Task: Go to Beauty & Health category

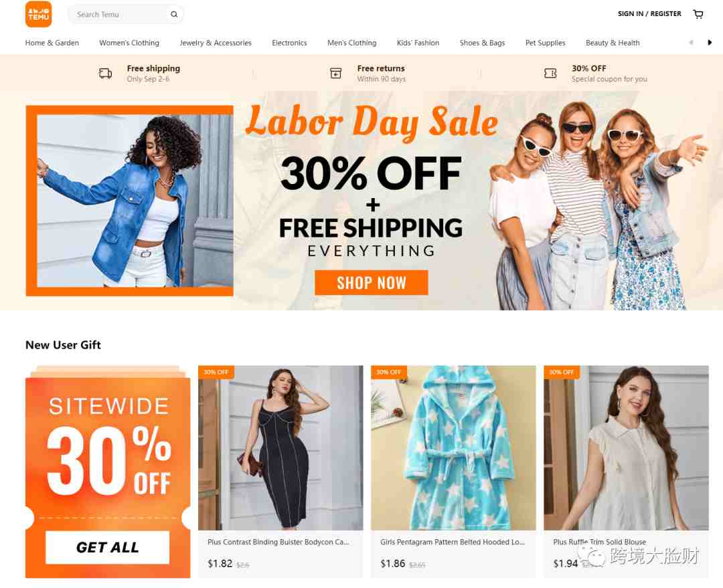Action: tap(613, 43)
